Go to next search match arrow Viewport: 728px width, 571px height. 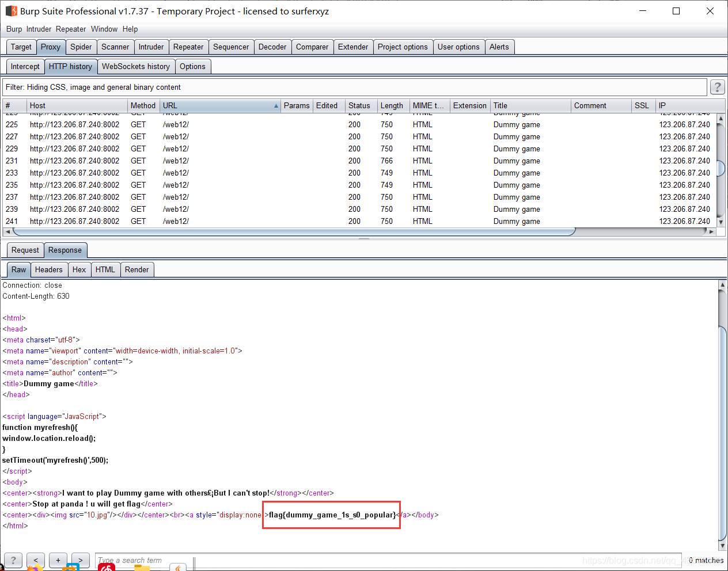[81, 560]
